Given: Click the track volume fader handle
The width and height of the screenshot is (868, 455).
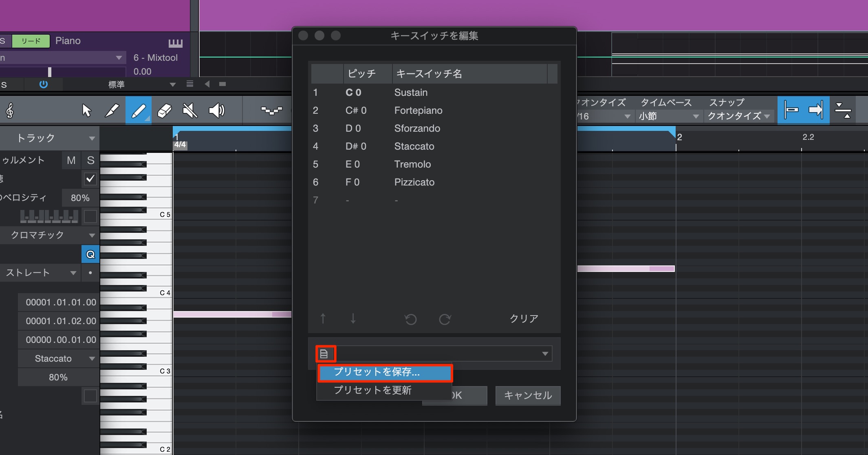Looking at the screenshot, I should (x=50, y=72).
